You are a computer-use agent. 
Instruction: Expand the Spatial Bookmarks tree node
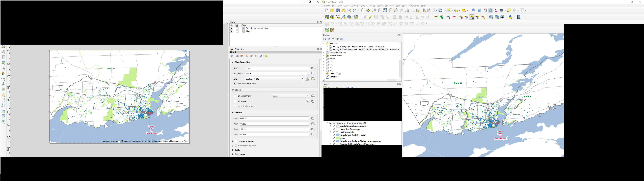coord(324,52)
